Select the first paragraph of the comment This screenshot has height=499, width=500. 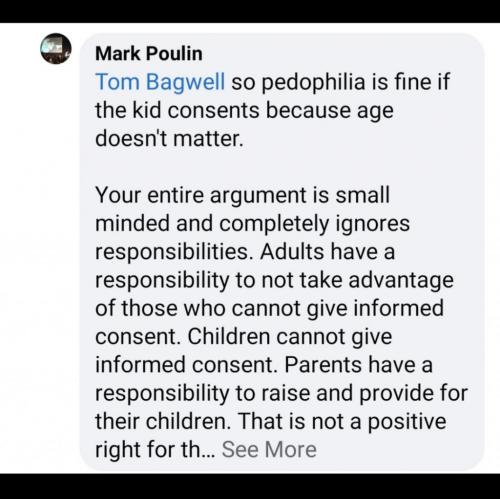pos(272,110)
